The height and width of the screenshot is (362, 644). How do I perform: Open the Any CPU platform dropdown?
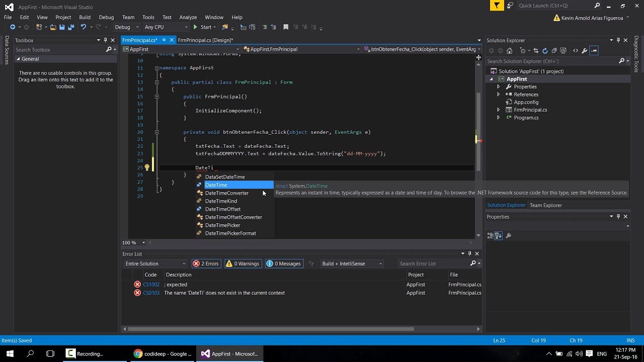pos(166,27)
